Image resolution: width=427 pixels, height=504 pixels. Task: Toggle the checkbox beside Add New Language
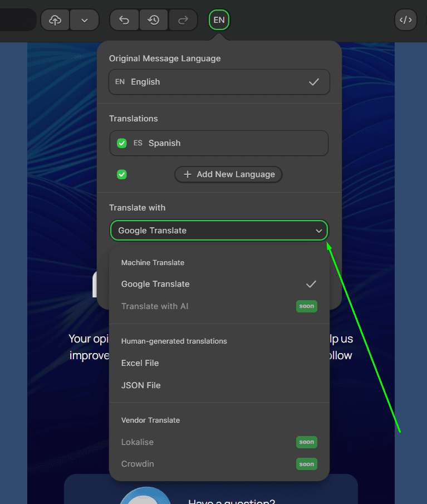click(x=122, y=174)
